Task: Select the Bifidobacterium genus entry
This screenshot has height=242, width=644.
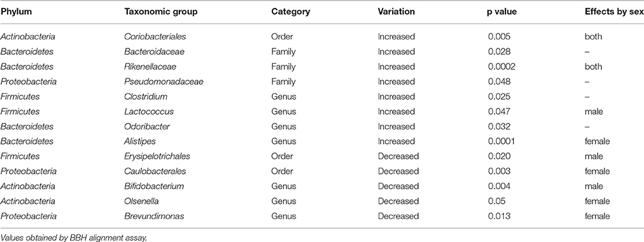Action: click(x=153, y=186)
